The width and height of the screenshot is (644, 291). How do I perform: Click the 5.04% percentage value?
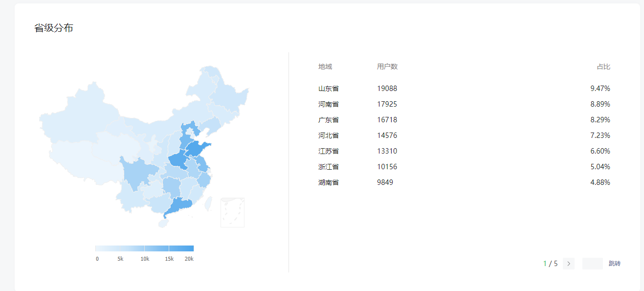click(x=600, y=167)
